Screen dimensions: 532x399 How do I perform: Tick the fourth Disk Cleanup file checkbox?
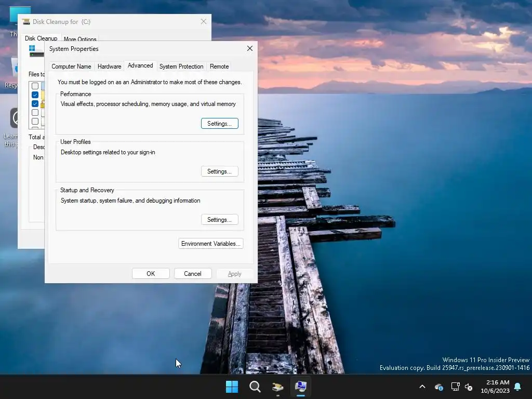click(x=35, y=112)
